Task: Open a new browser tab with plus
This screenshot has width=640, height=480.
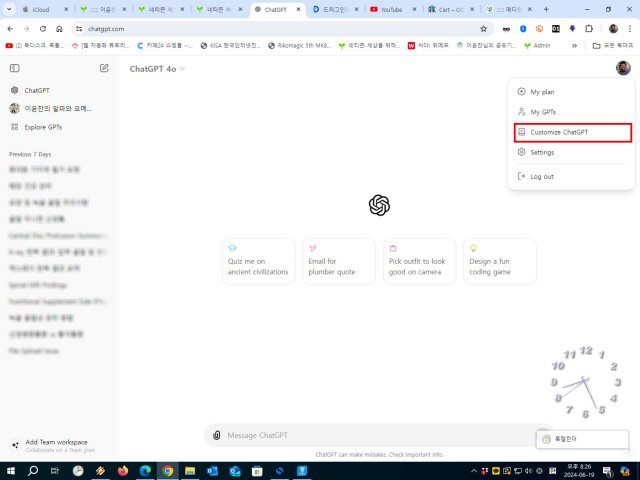Action: pos(546,9)
